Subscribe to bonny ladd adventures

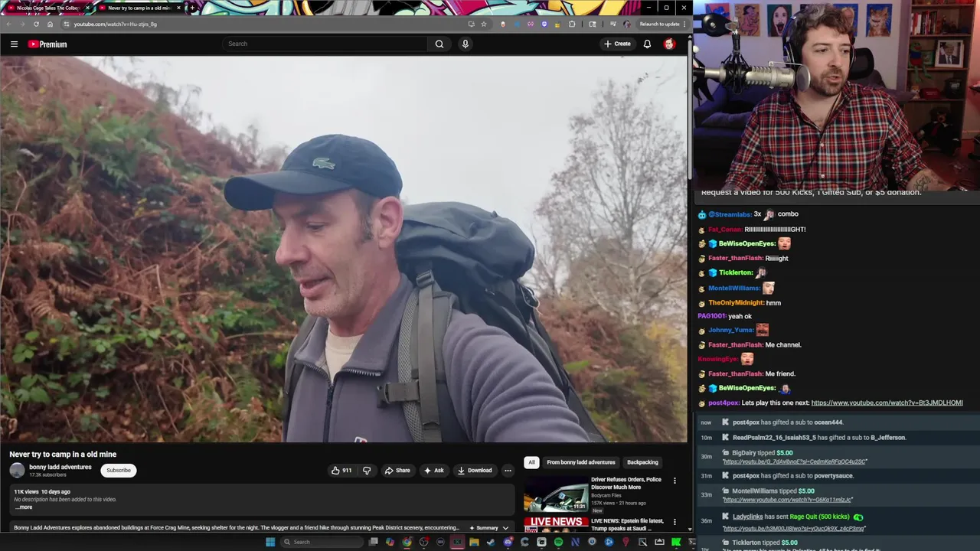pos(119,471)
